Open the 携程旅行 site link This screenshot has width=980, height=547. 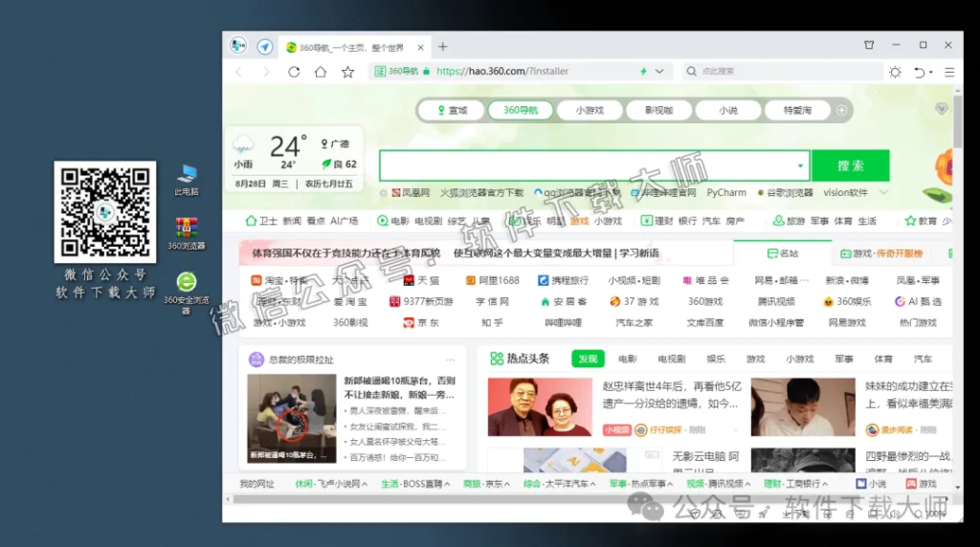tap(563, 280)
